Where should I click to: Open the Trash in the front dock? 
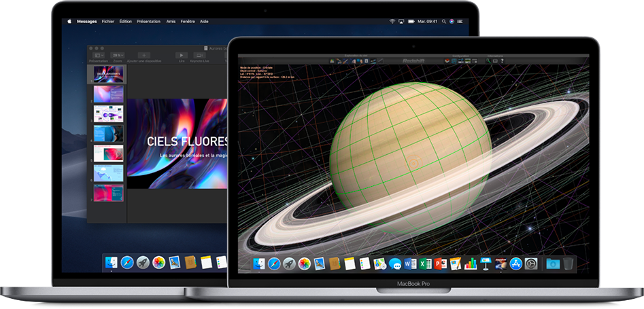[x=568, y=263]
